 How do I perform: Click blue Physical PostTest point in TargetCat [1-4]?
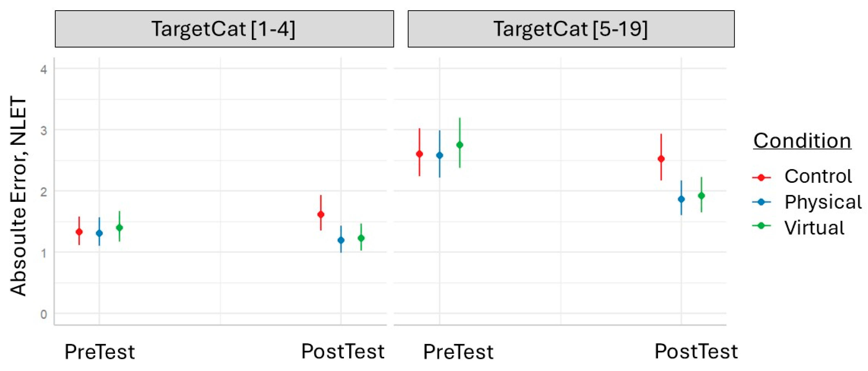click(341, 240)
